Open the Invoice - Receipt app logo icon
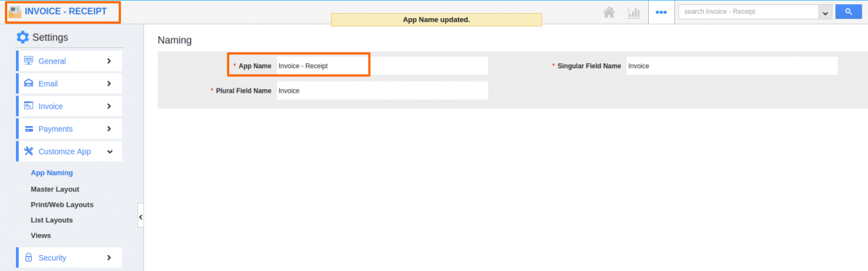 15,12
